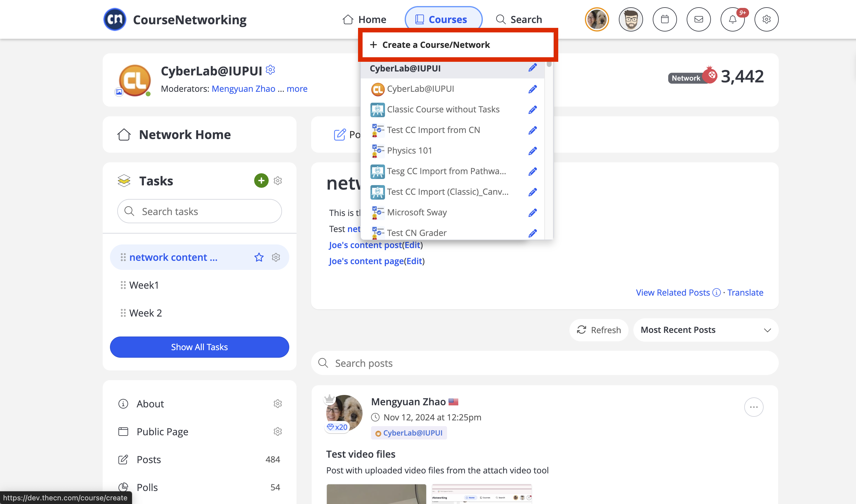Click the orange-ringed profile avatar
Screen dimensions: 856x504
pyautogui.click(x=597, y=19)
